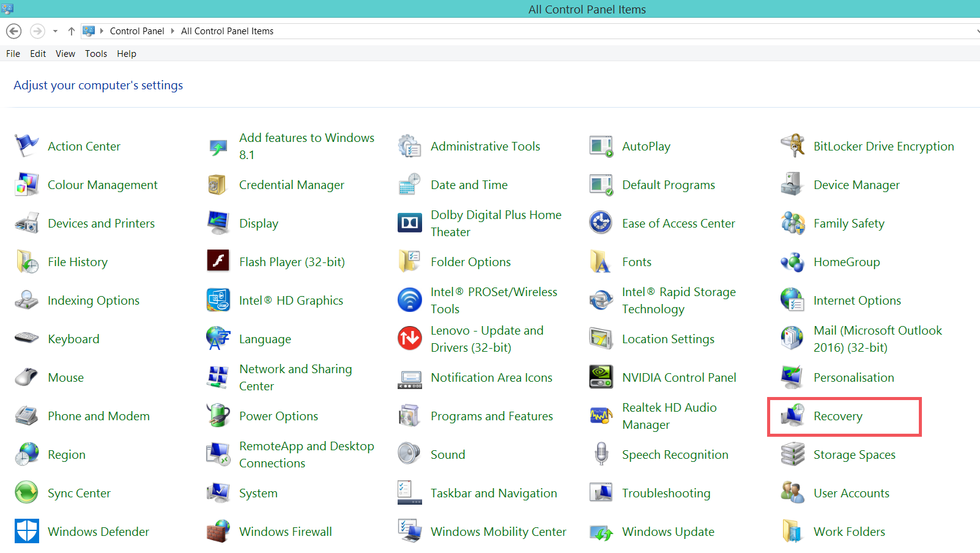Open Folder Options link

(470, 262)
